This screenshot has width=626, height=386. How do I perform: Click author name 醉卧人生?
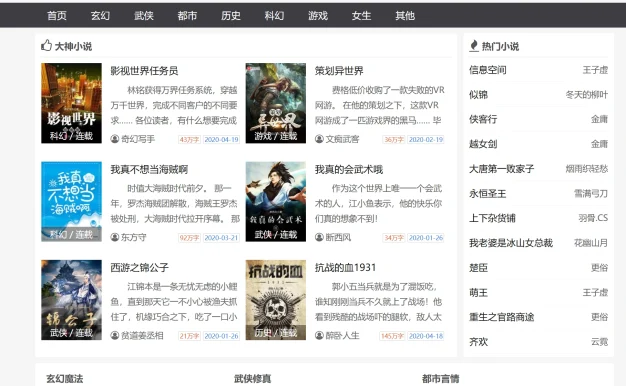(x=342, y=335)
